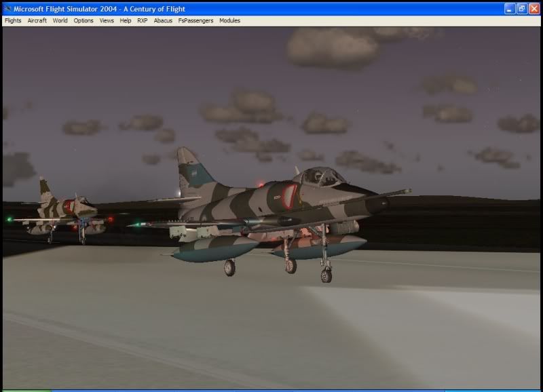Open the RXP menu
Viewport: 543px width, 392px height.
coord(143,21)
